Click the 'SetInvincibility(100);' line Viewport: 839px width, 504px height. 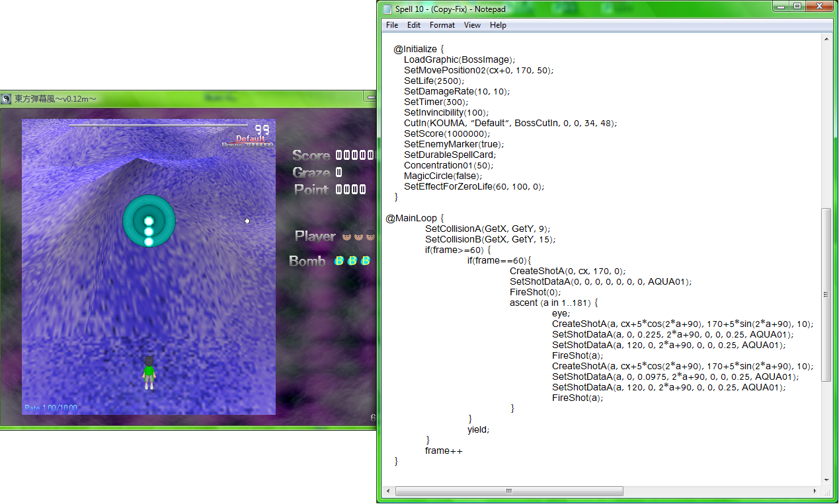(446, 112)
